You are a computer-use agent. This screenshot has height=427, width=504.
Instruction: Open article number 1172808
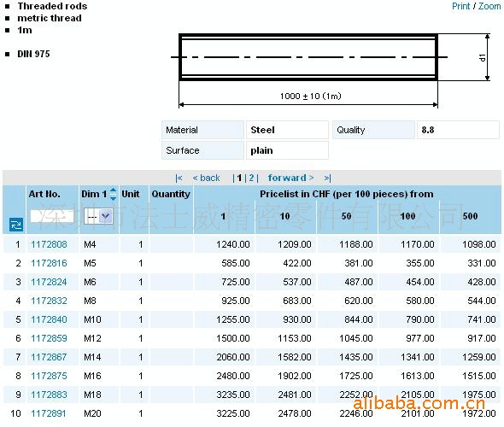(x=49, y=244)
